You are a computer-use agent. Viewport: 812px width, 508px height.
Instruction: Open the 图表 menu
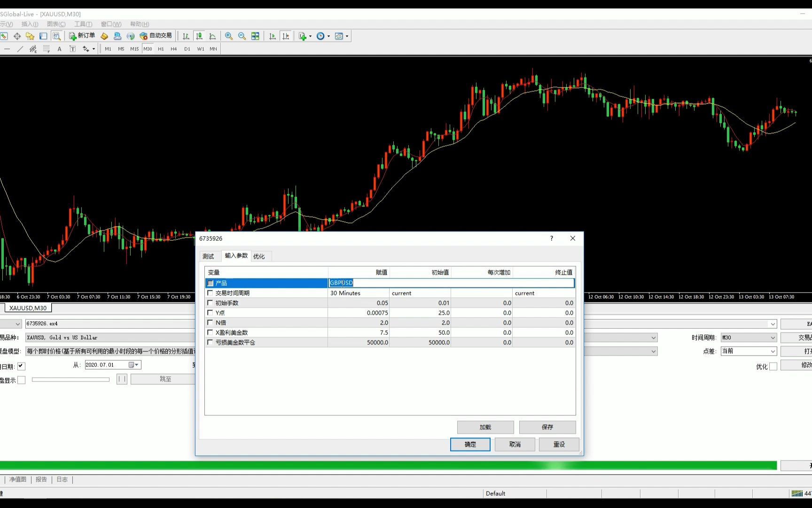click(56, 24)
